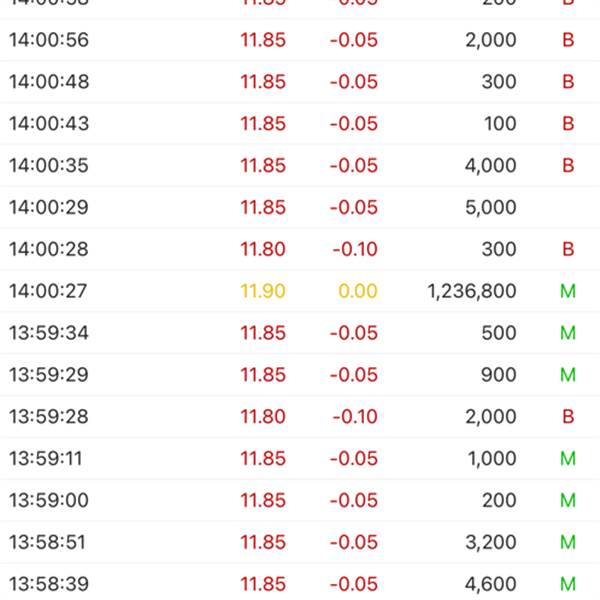The width and height of the screenshot is (600, 600).
Task: Tap the B indicator at 14:00:43
Action: [x=568, y=124]
